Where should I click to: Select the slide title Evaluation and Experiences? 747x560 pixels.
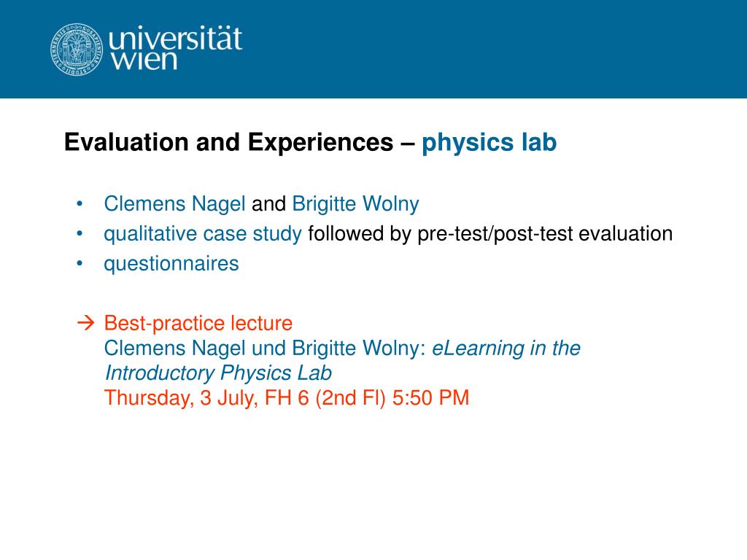coord(228,142)
